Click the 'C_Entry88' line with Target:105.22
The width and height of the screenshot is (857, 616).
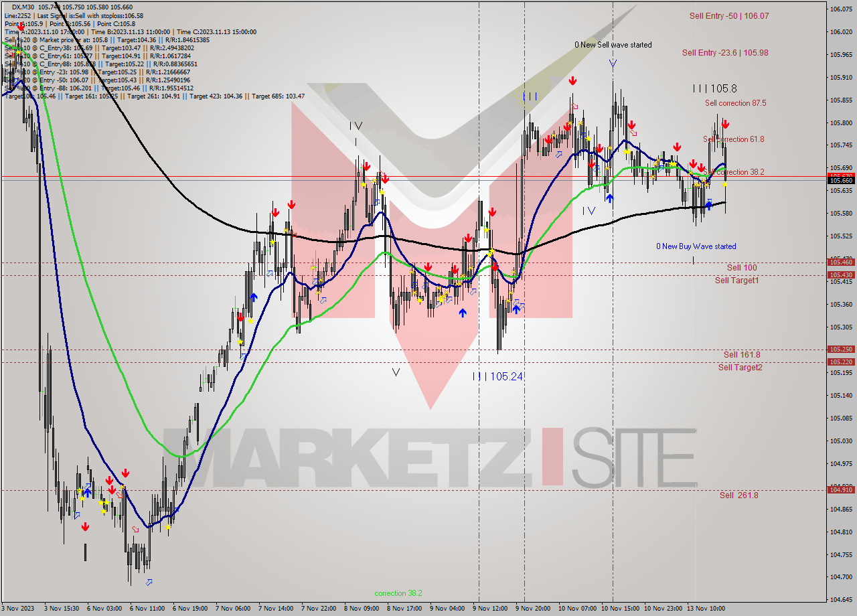(x=100, y=64)
